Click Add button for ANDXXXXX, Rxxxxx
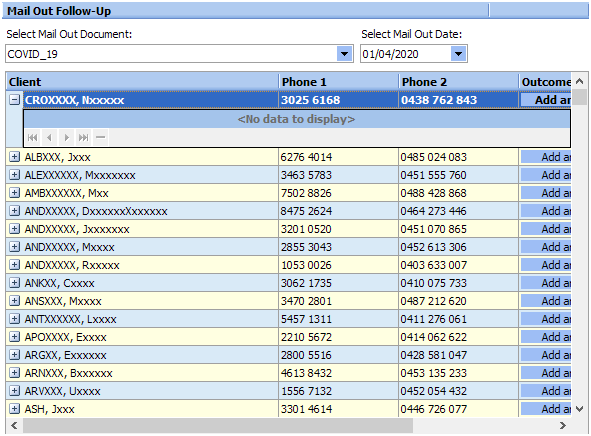Viewport: 591px width, 436px height. (x=546, y=265)
